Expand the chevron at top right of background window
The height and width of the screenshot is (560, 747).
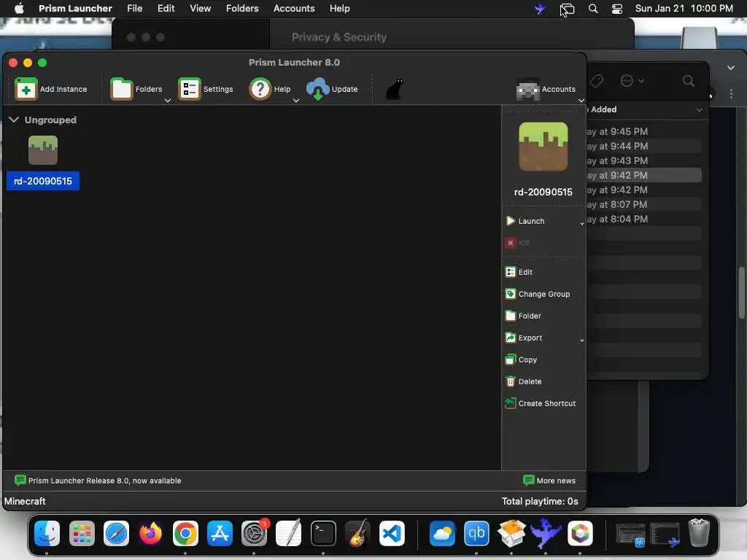pyautogui.click(x=731, y=68)
